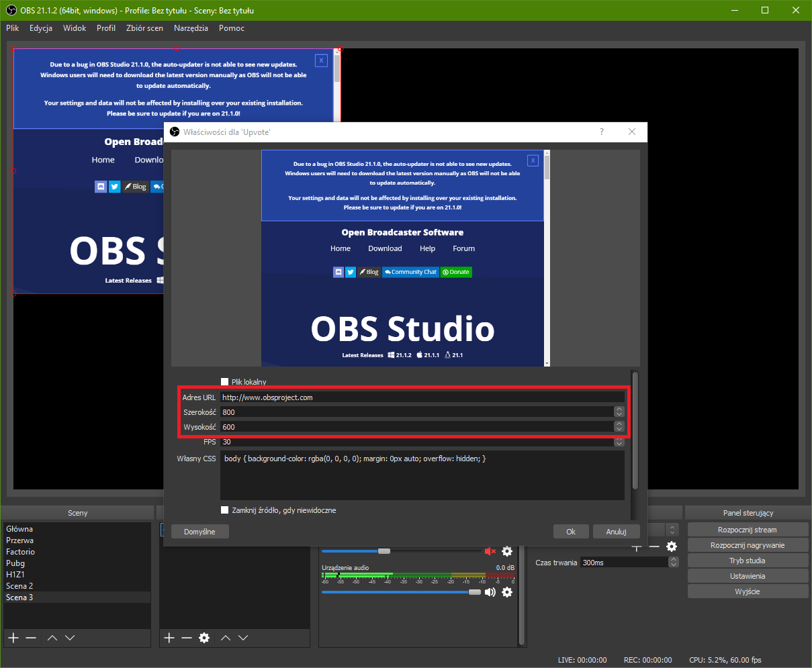Decrease Szerokość with its down arrow
This screenshot has height=668, width=812.
pos(619,415)
